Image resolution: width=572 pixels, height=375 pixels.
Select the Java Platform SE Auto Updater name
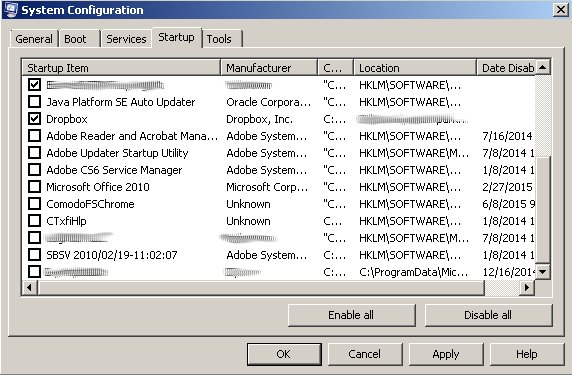coord(121,102)
